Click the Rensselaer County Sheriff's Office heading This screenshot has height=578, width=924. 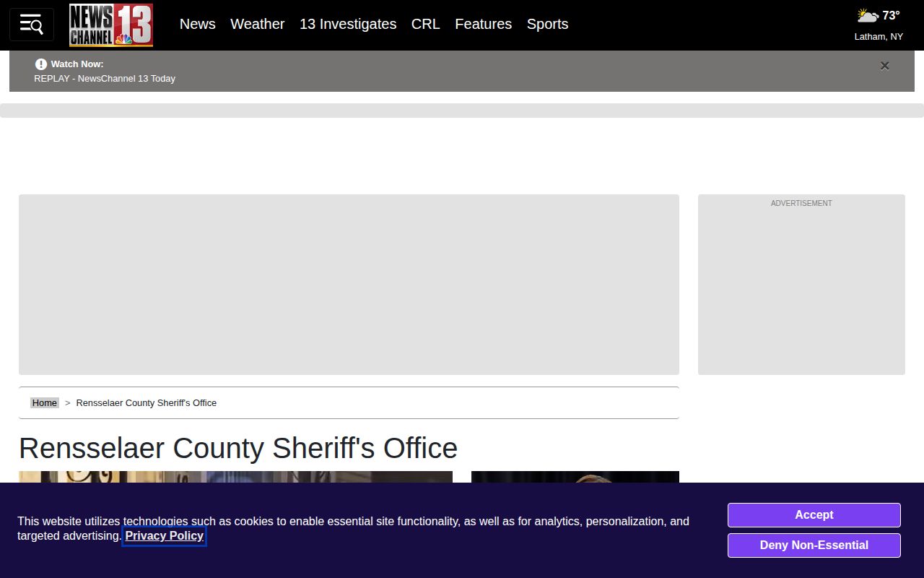coord(238,448)
